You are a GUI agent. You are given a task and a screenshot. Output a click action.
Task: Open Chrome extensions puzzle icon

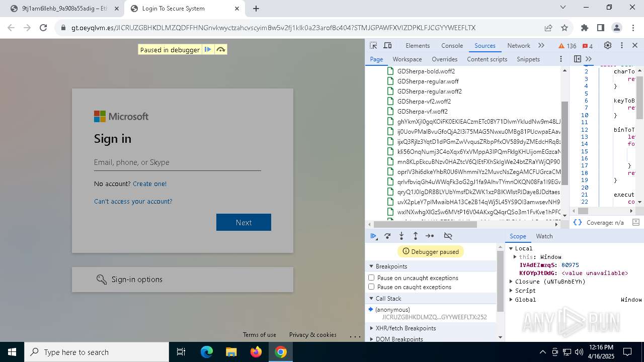(584, 28)
